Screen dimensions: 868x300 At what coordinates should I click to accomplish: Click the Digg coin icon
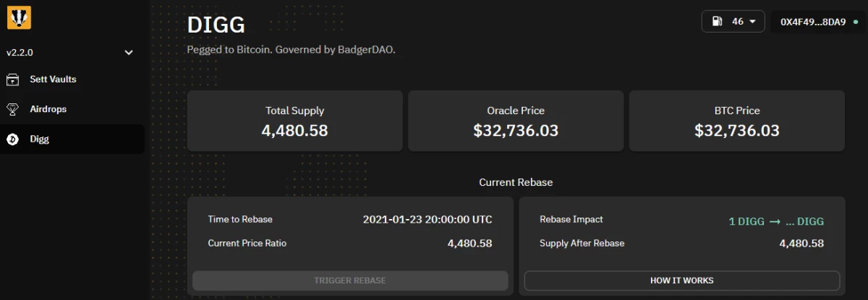(12, 140)
